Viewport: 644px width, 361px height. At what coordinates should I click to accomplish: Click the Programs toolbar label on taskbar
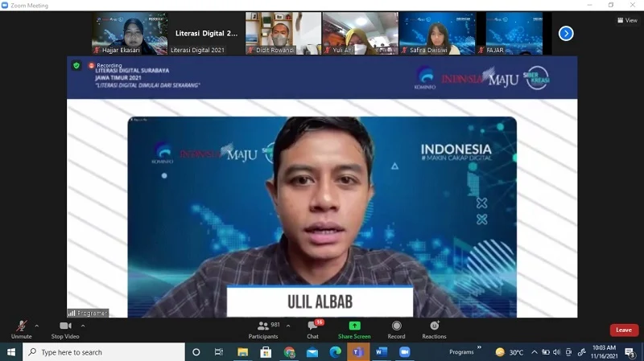(x=461, y=352)
